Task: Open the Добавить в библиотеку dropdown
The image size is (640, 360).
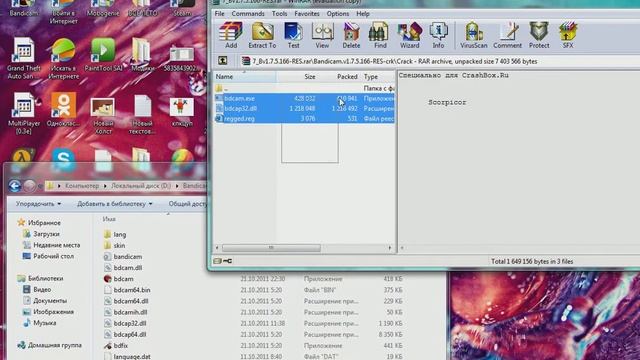Action: pos(115,204)
